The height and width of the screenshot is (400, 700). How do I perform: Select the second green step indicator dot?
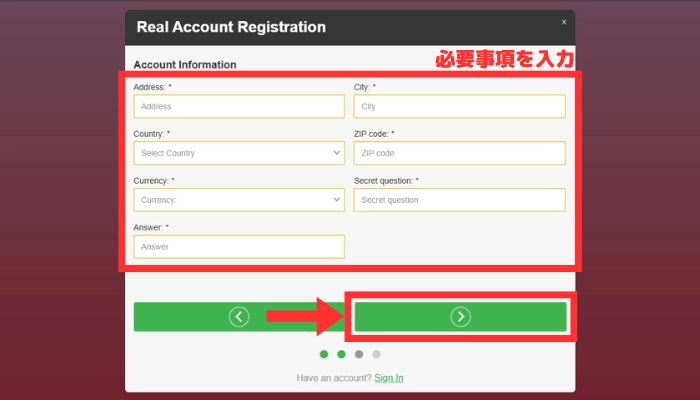(341, 354)
